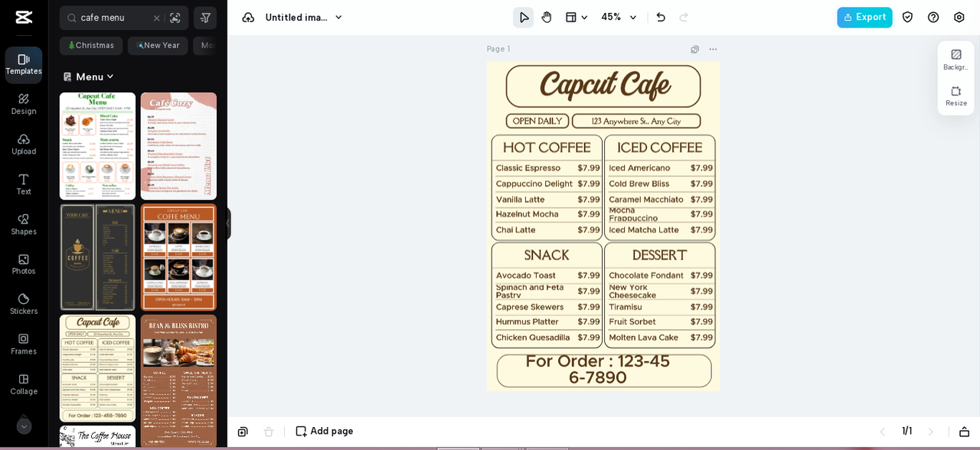Open the Resize tool
Image resolution: width=980 pixels, height=450 pixels.
click(x=955, y=96)
